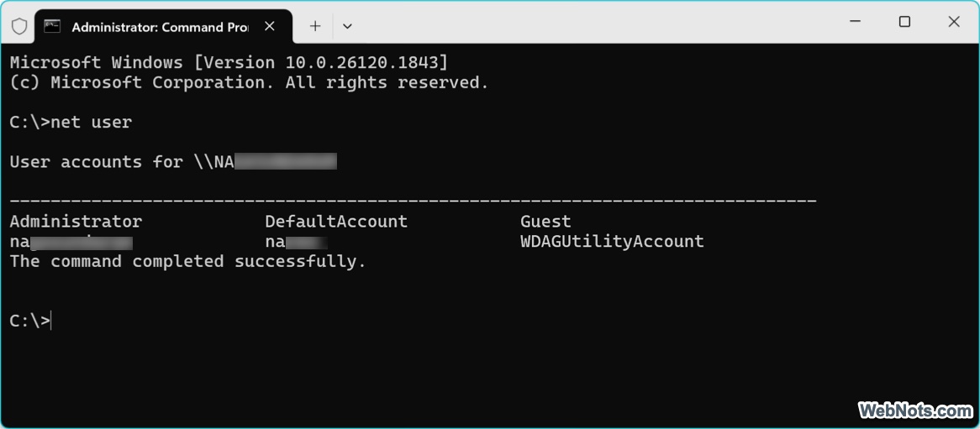The height and width of the screenshot is (429, 980).
Task: Open a new tab with the plus button
Action: (315, 26)
